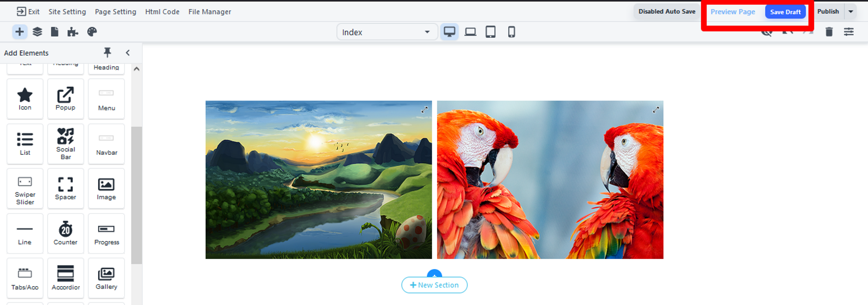The image size is (868, 305).
Task: Select the Social Bar element
Action: 66,144
